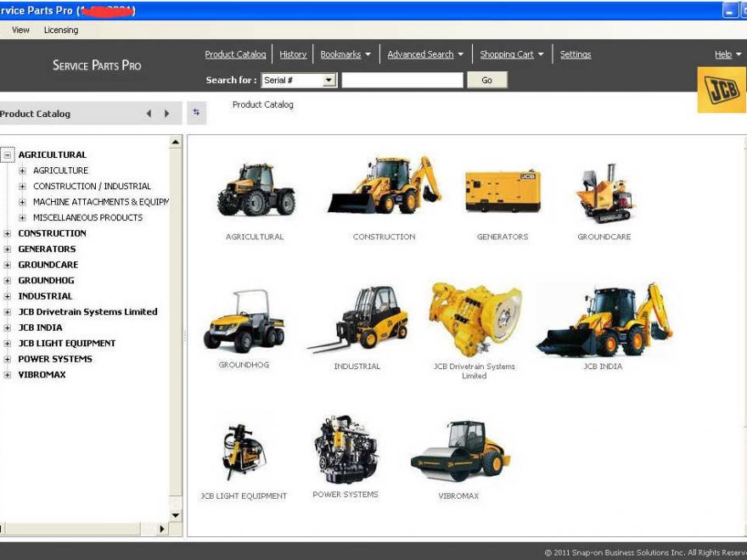Click the JCB logo

722,90
